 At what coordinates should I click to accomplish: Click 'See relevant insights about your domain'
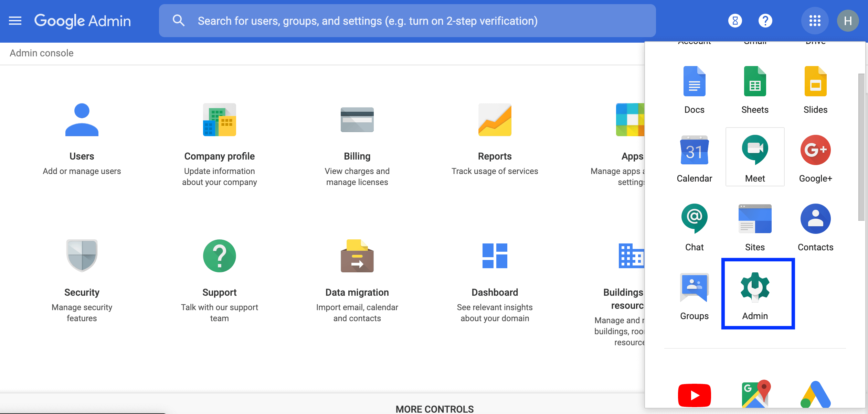(x=495, y=313)
